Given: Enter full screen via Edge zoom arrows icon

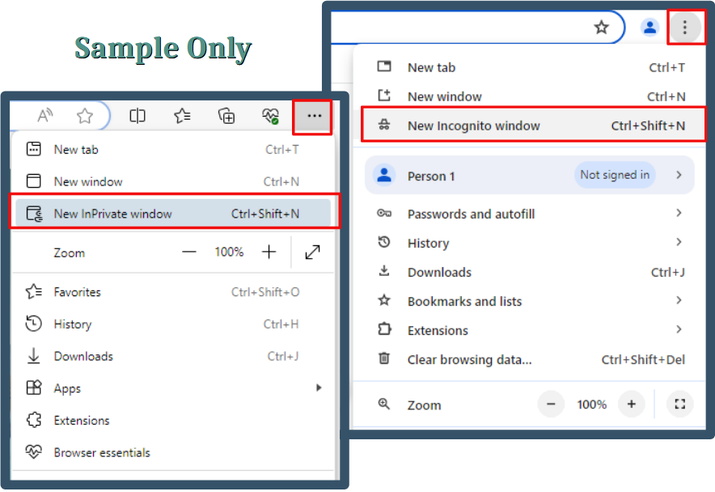Looking at the screenshot, I should tap(312, 252).
